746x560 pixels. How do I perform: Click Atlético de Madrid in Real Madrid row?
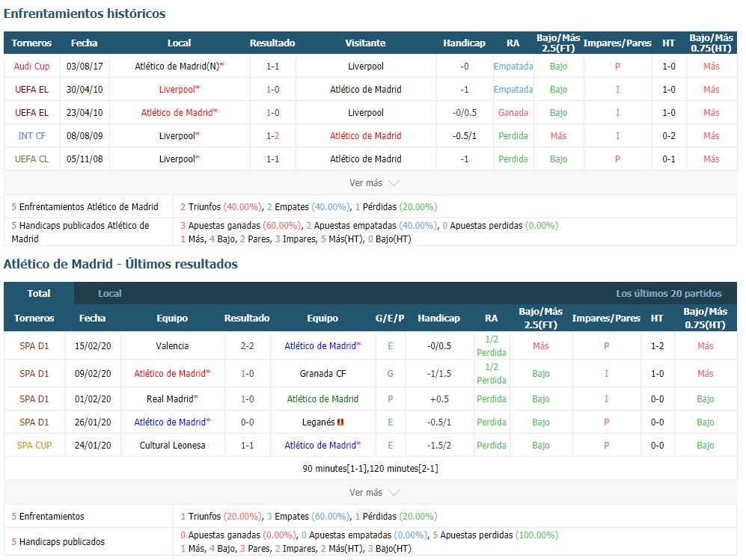[x=322, y=399]
